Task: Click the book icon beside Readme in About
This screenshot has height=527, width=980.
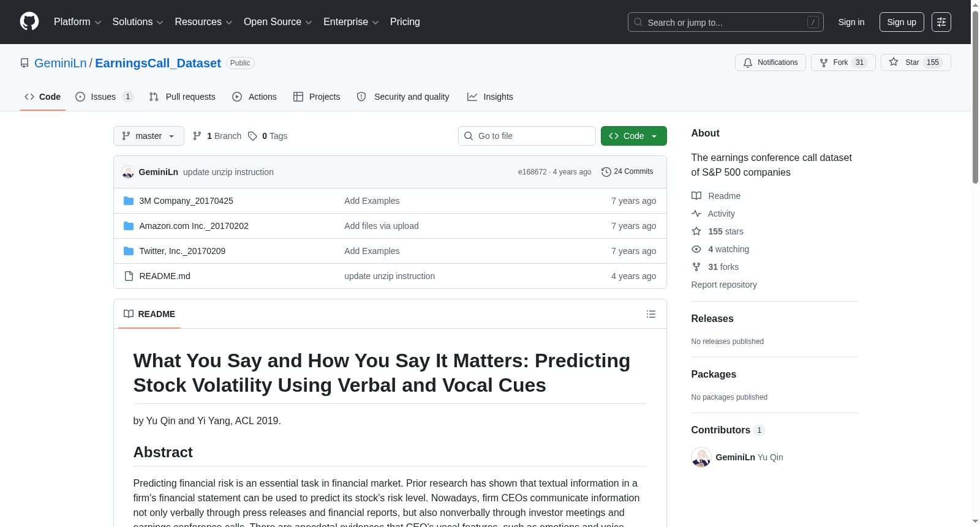Action: (696, 196)
